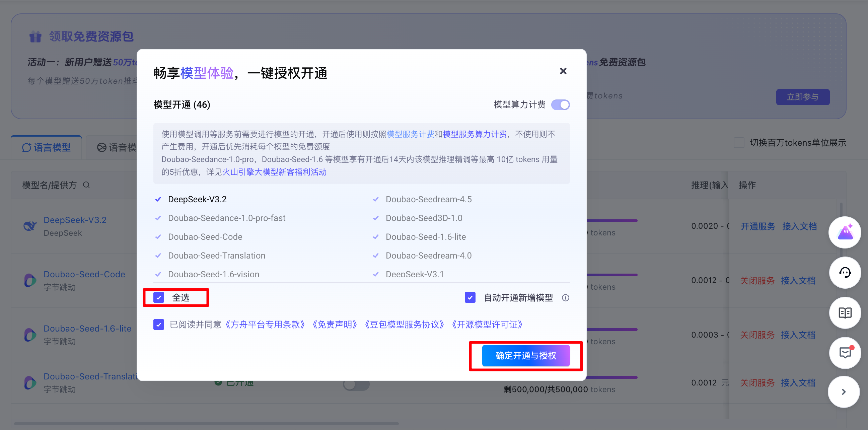Open the AI assistant floating icon
The height and width of the screenshot is (430, 868).
(845, 232)
